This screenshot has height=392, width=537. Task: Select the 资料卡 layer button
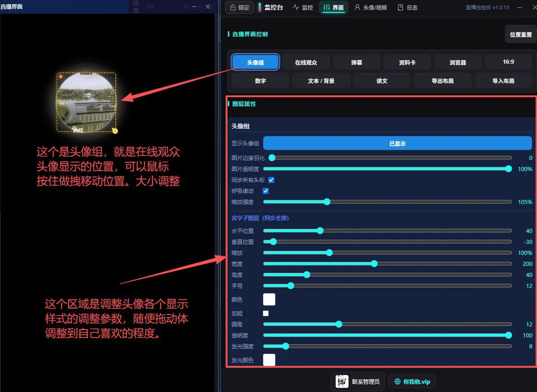point(407,62)
